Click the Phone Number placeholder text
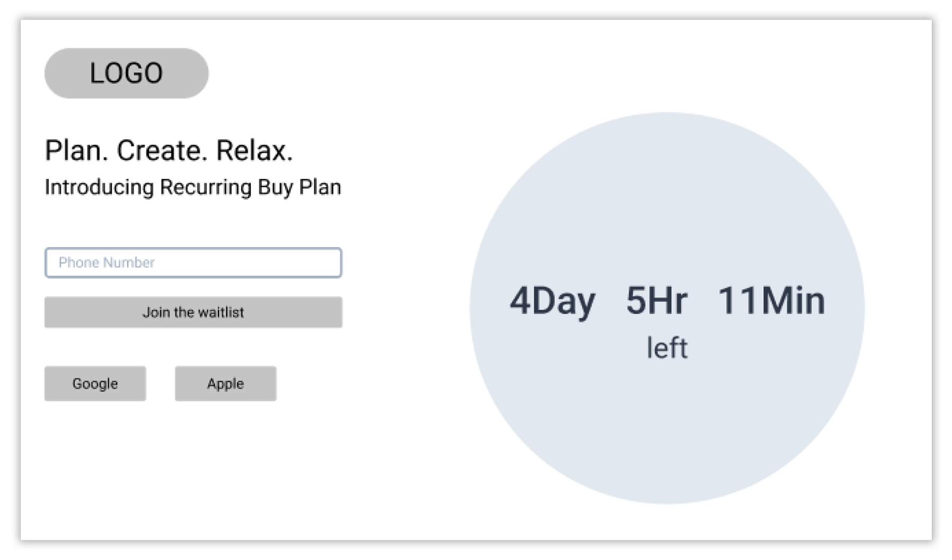952x560 pixels. click(x=106, y=262)
